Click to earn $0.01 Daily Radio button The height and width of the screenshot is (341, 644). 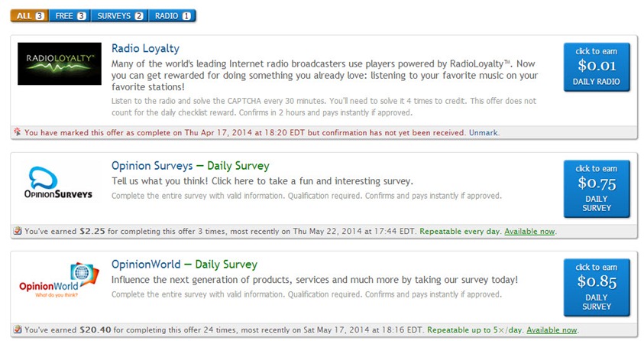(x=597, y=67)
